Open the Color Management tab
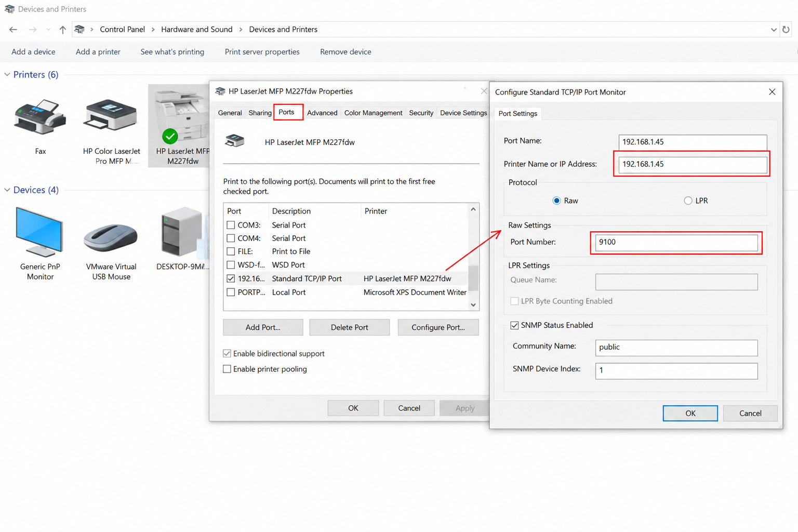Image resolution: width=798 pixels, height=532 pixels. point(373,113)
